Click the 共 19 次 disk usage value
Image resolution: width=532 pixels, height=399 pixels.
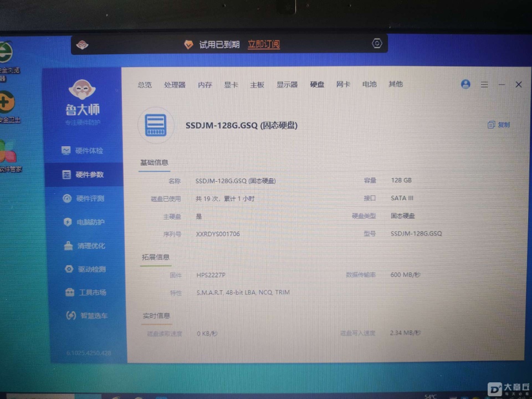pos(224,198)
